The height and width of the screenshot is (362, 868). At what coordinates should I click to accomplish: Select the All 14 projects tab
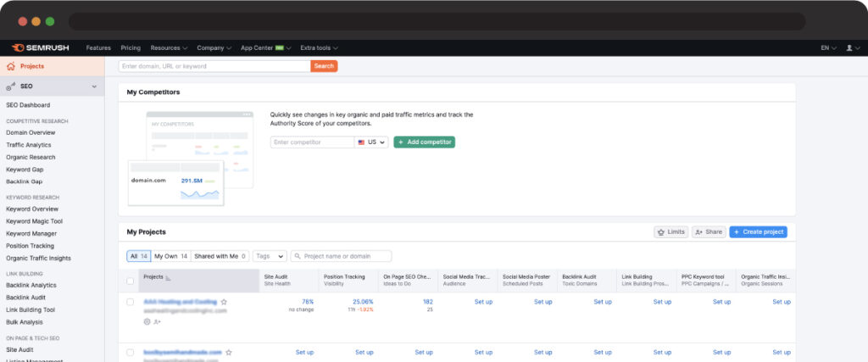138,256
